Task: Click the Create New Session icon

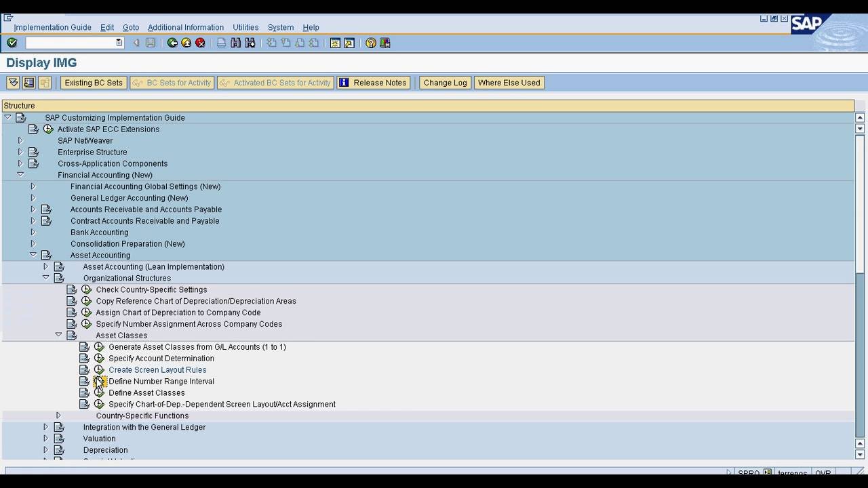Action: tap(335, 43)
